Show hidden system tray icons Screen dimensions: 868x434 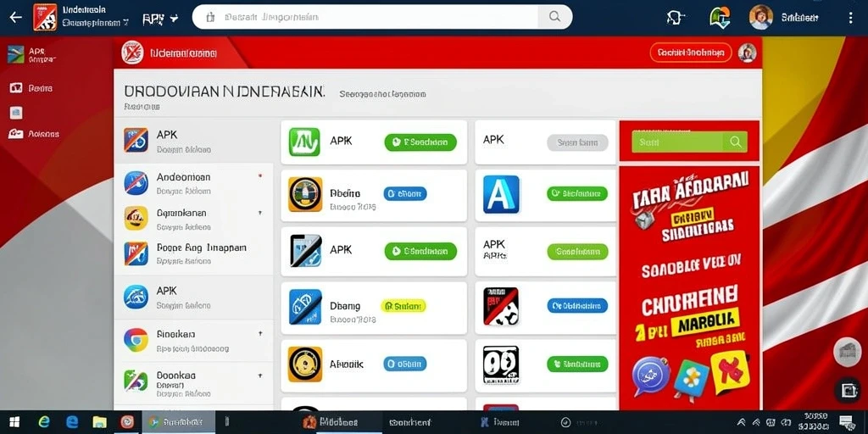click(x=742, y=422)
